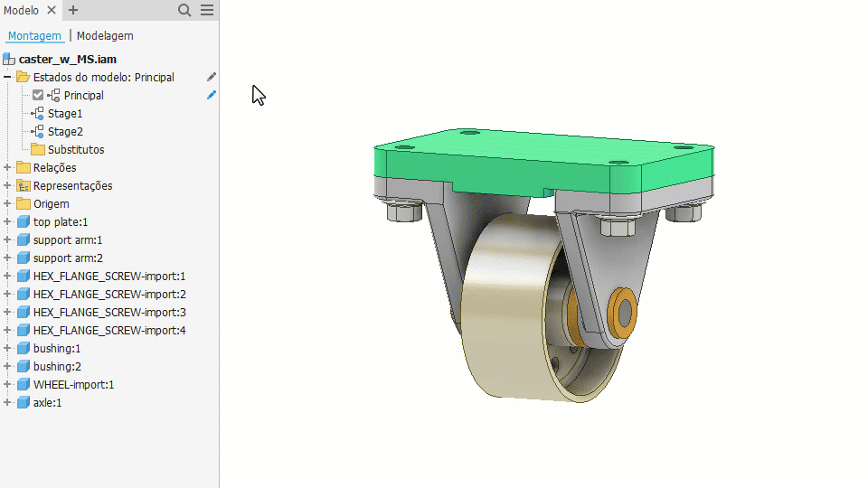
Task: Expand the bushing:2 component
Action: point(7,366)
